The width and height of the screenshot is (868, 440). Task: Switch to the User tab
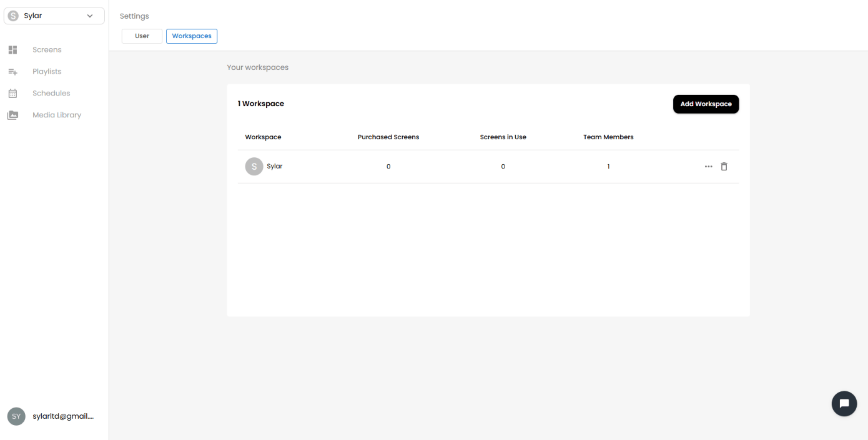[142, 36]
